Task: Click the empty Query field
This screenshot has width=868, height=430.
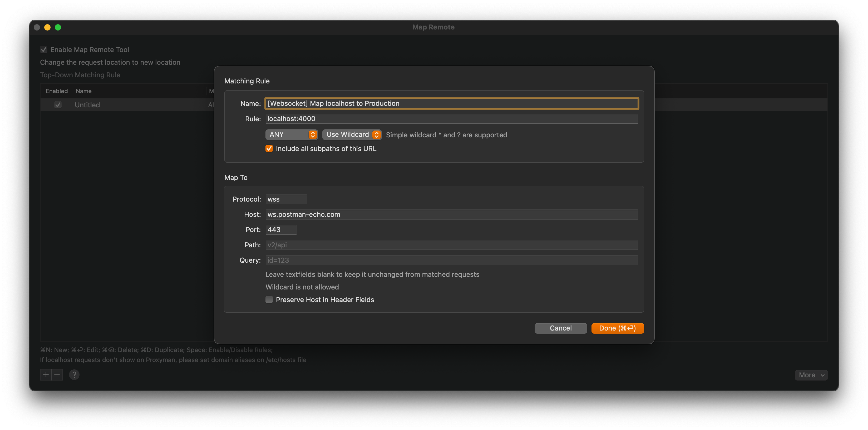Action: [x=451, y=260]
